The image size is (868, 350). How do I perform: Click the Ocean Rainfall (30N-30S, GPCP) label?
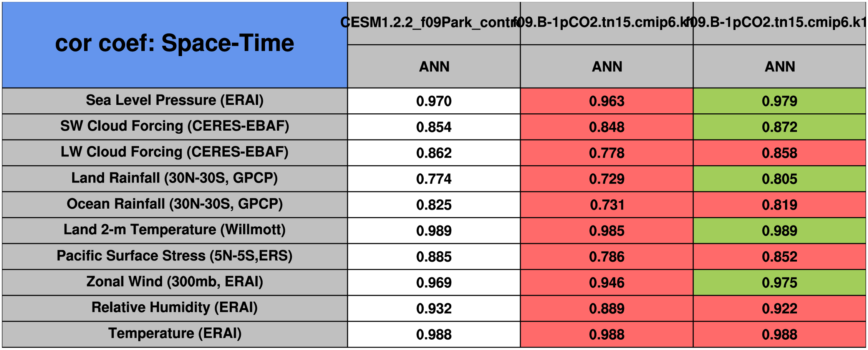tap(175, 204)
